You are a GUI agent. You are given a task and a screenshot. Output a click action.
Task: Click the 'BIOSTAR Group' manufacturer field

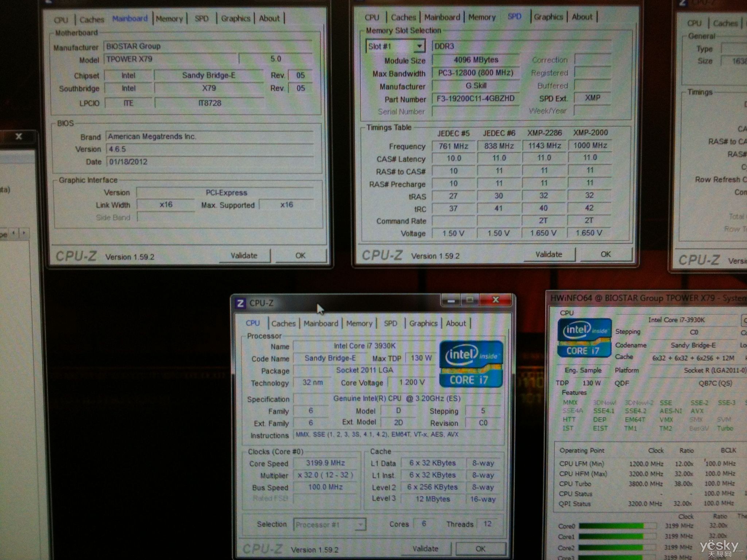(208, 46)
